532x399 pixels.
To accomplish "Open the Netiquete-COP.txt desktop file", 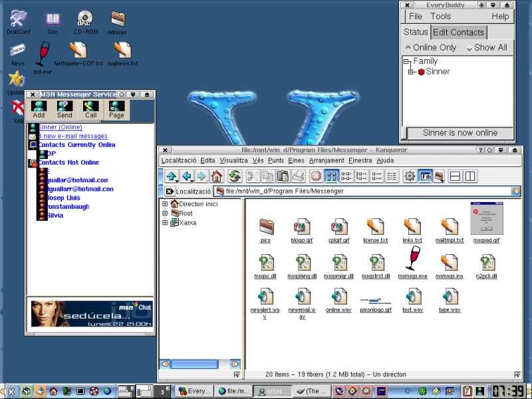I will (78, 55).
